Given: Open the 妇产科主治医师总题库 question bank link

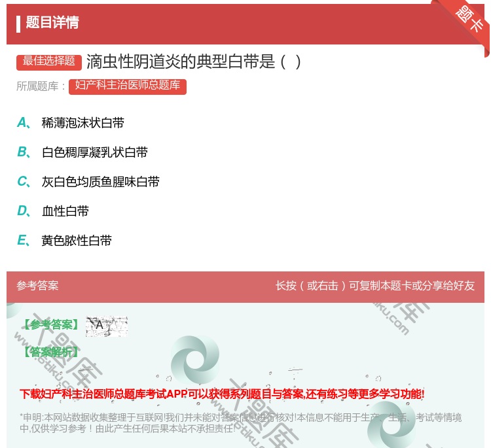Looking at the screenshot, I should (x=128, y=86).
